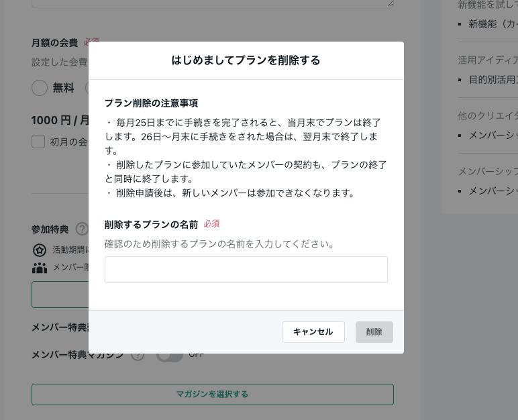Toggle the メンバー特典マガジン switch

pyautogui.click(x=169, y=355)
